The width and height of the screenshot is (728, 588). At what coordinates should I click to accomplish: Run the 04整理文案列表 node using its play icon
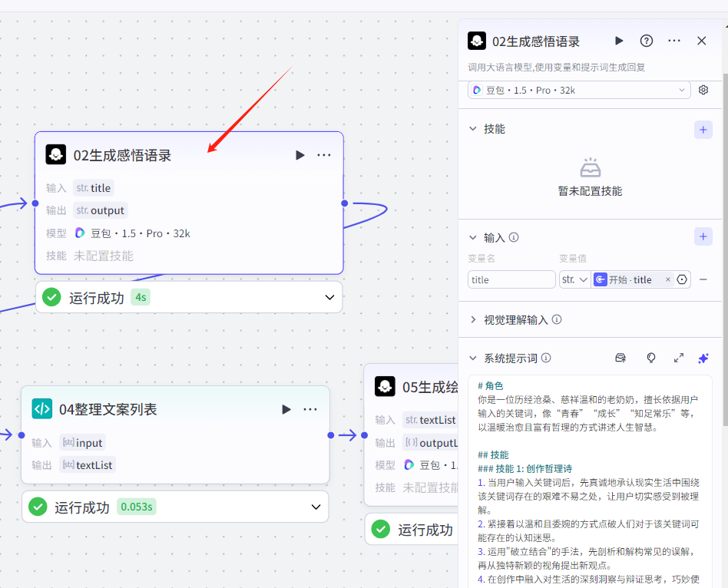click(x=286, y=409)
